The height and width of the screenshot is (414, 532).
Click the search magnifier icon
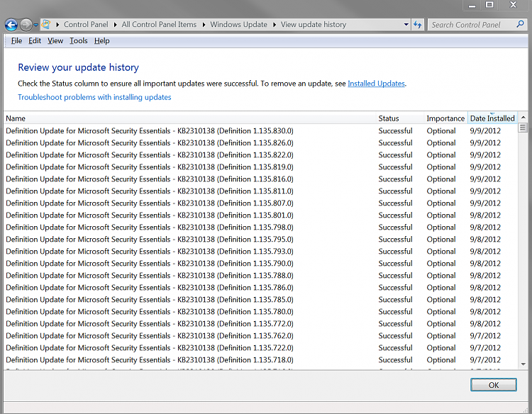520,24
